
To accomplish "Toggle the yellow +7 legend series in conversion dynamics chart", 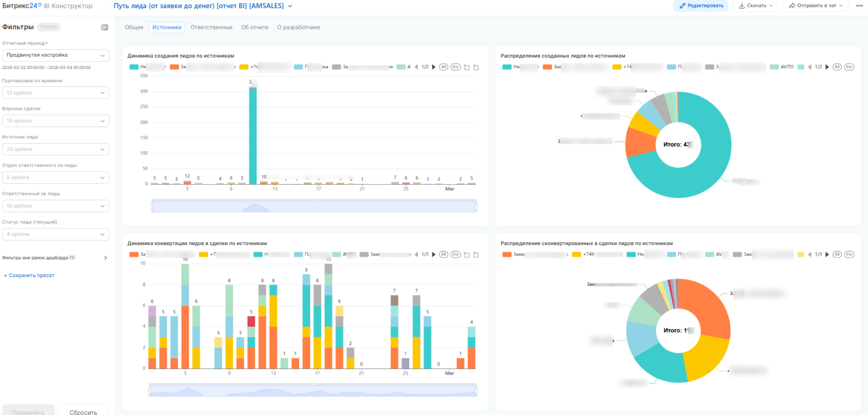I will (x=204, y=254).
